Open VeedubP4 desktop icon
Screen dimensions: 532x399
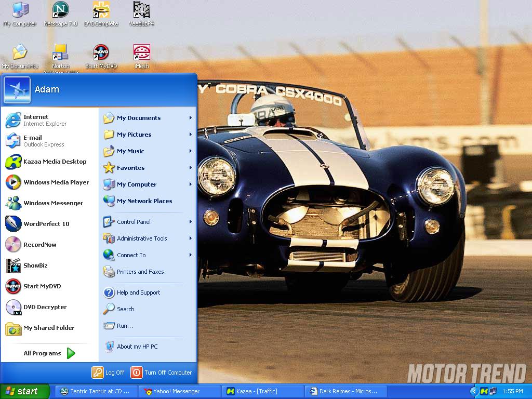[x=141, y=14]
